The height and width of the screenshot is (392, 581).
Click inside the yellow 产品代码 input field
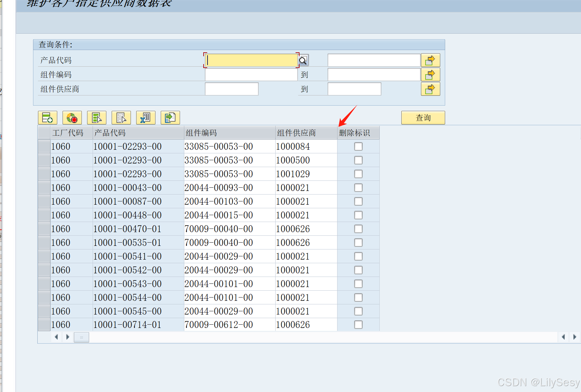(251, 60)
